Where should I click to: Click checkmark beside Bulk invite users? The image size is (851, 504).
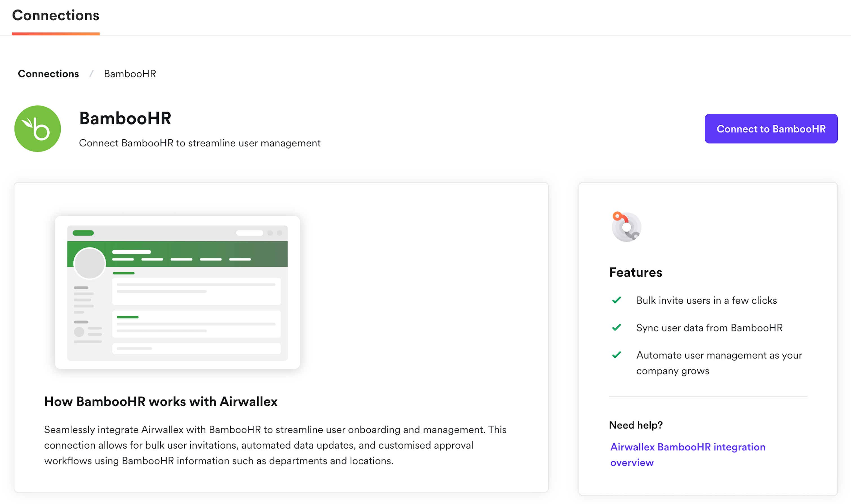click(x=617, y=300)
